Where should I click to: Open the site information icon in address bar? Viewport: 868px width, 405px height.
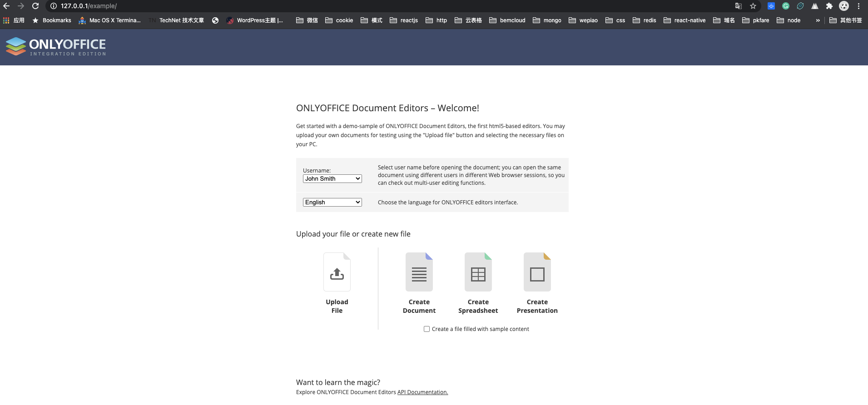point(53,6)
